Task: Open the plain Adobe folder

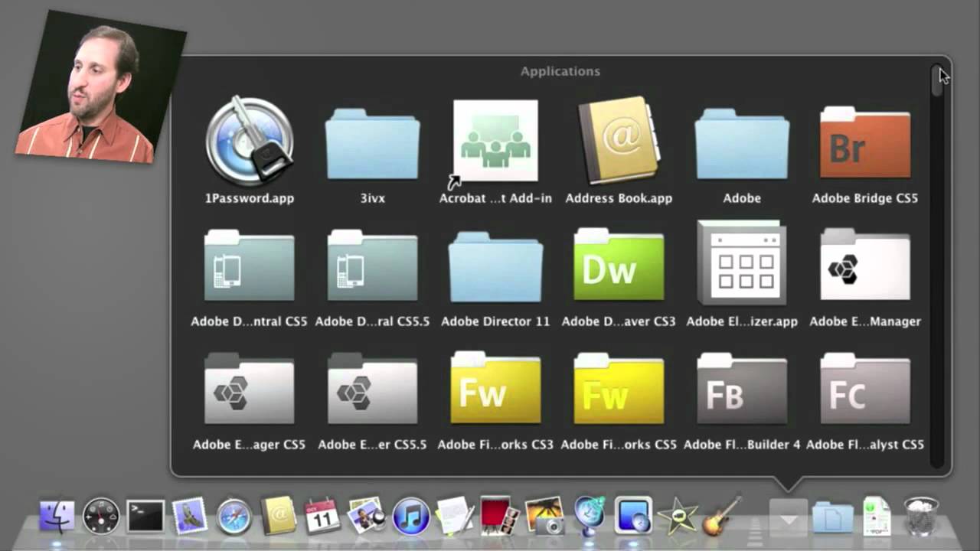Action: pos(742,144)
